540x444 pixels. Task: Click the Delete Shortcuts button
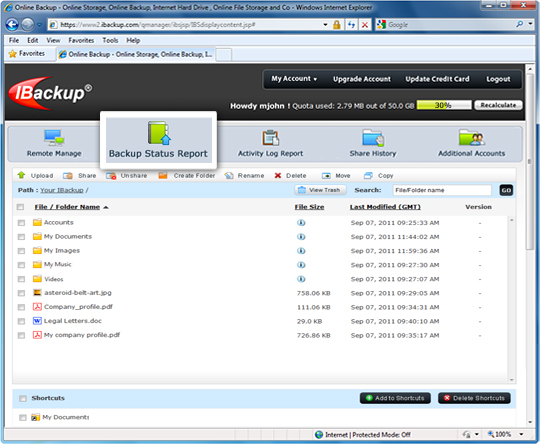[474, 398]
